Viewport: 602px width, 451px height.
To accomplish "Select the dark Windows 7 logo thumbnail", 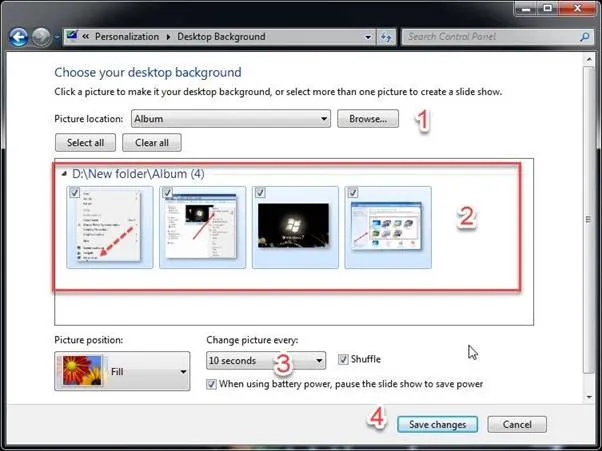I will coord(295,228).
